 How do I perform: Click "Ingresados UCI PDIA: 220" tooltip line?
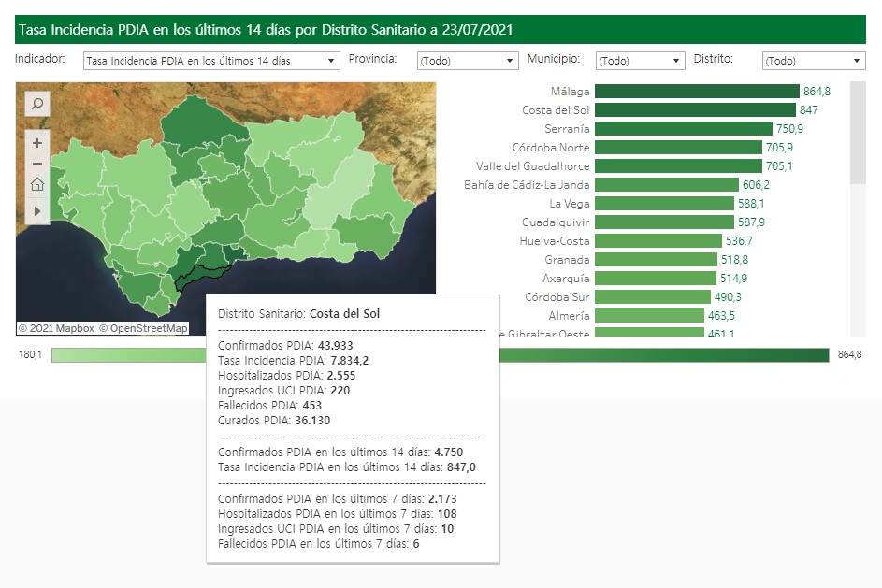[283, 391]
